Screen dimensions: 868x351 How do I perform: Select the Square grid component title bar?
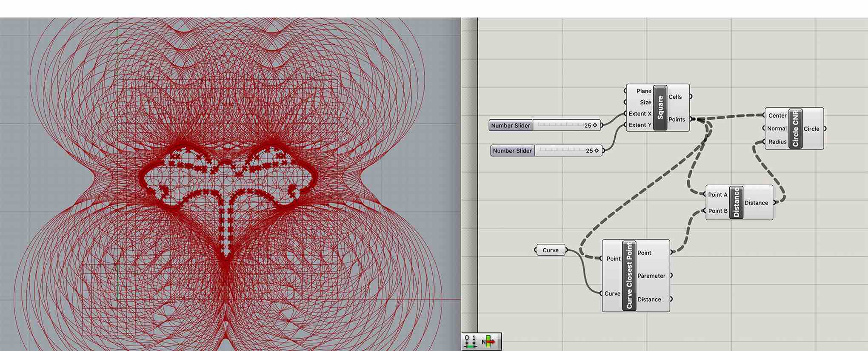point(660,107)
